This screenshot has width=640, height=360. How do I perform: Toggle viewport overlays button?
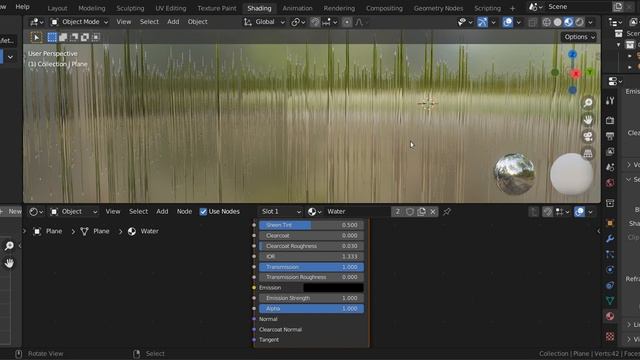click(507, 22)
